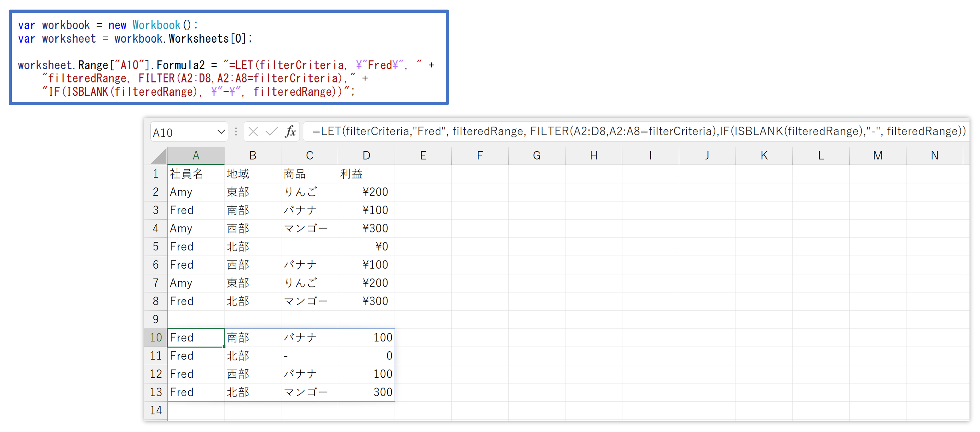Click active cell A10 with Fred
This screenshot has height=432, width=980.
pyautogui.click(x=195, y=338)
